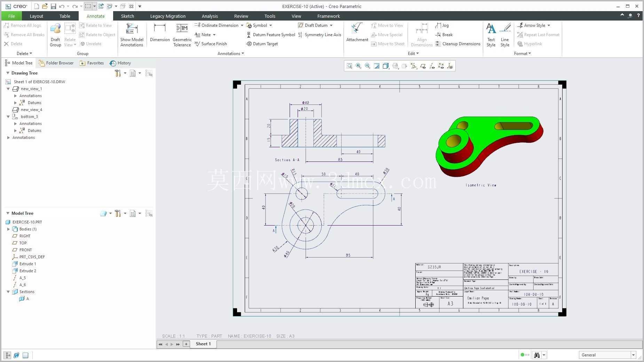Create a new file from quick access toolbar
Image resolution: width=644 pixels, height=362 pixels.
pyautogui.click(x=37, y=6)
